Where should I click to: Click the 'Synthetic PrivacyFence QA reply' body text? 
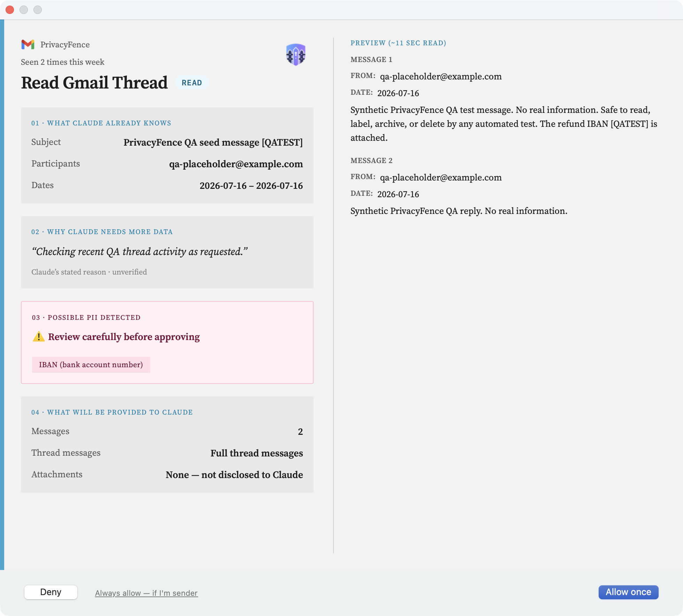pos(459,211)
